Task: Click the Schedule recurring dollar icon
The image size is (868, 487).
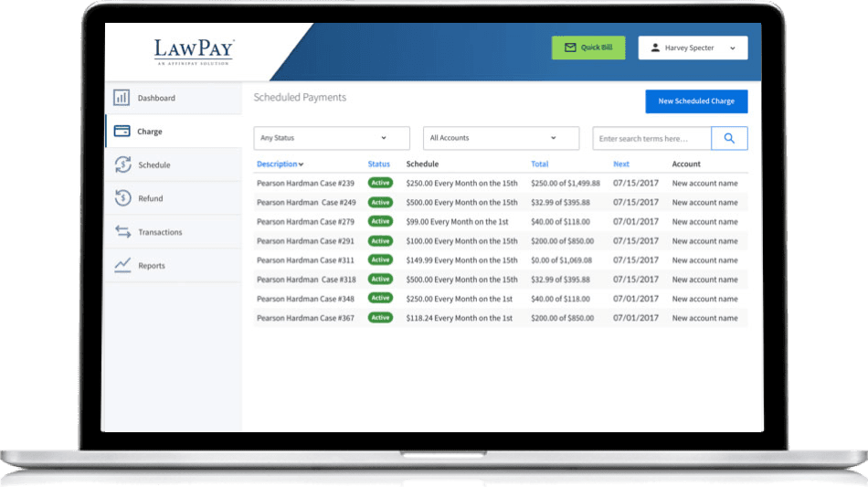Action: [x=123, y=164]
